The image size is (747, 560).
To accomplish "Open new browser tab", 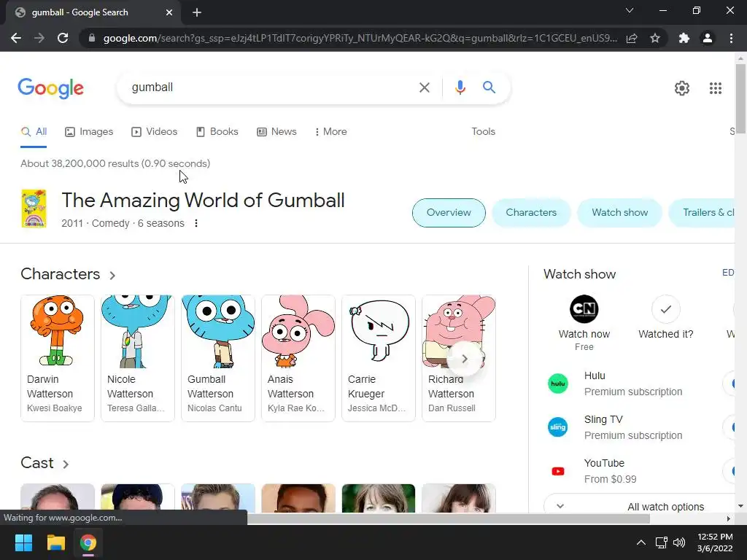I will click(x=197, y=12).
